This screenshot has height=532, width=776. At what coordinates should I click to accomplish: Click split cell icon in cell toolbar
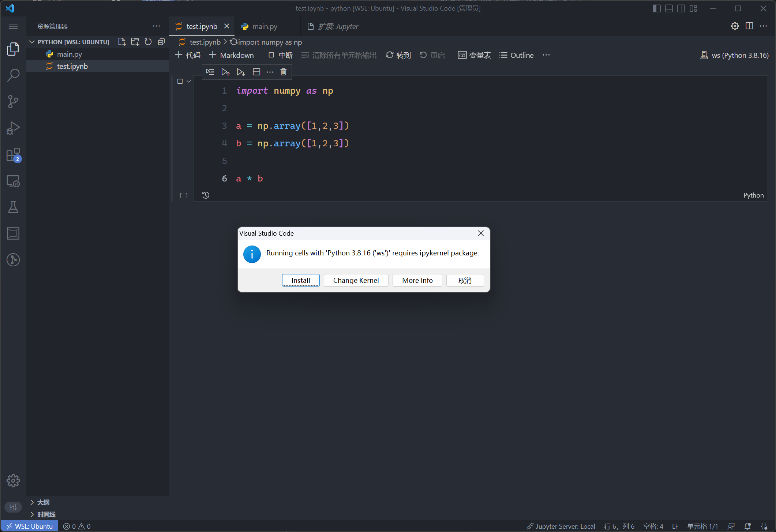(256, 72)
